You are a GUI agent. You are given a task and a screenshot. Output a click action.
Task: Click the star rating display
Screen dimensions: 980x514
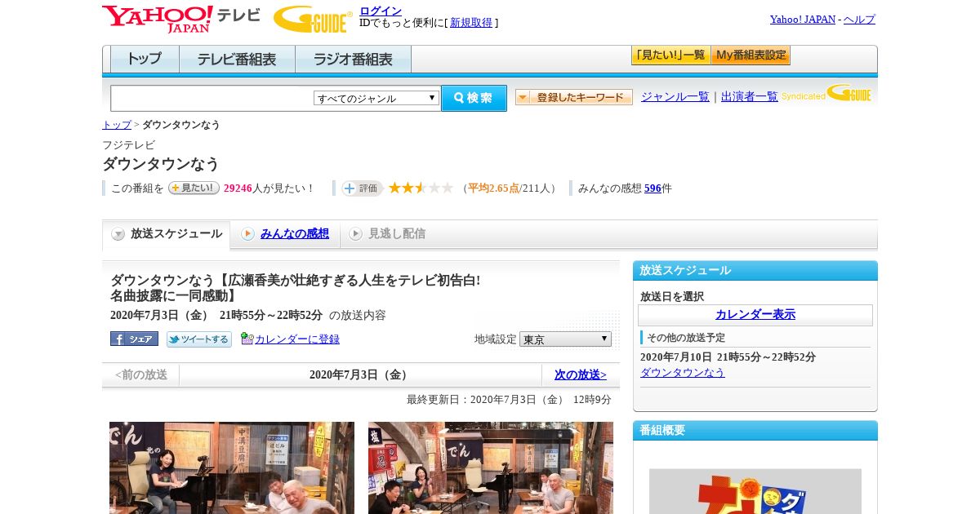(421, 188)
